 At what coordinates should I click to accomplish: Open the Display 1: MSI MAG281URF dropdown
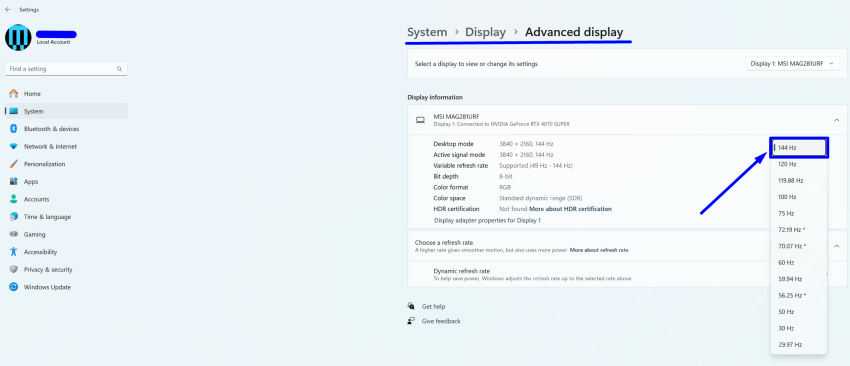[x=793, y=63]
